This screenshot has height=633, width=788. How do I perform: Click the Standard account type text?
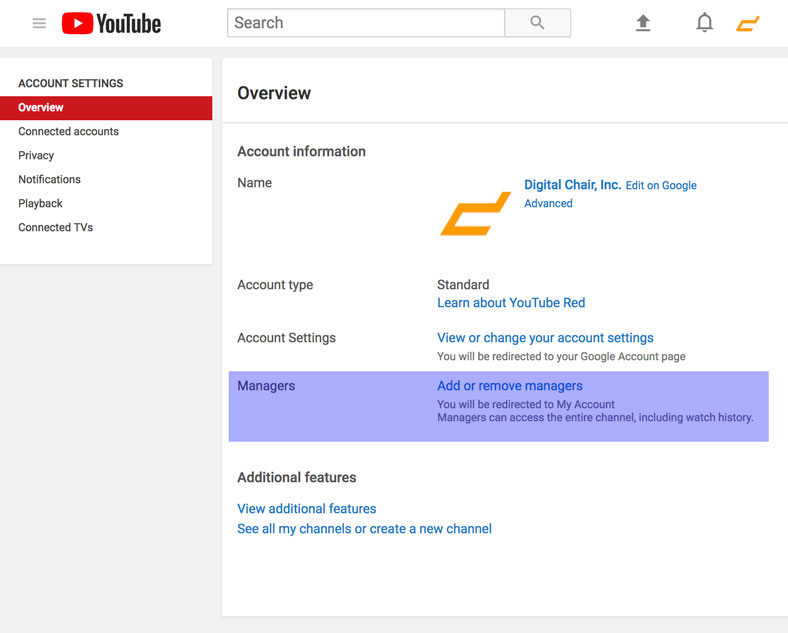click(x=463, y=285)
